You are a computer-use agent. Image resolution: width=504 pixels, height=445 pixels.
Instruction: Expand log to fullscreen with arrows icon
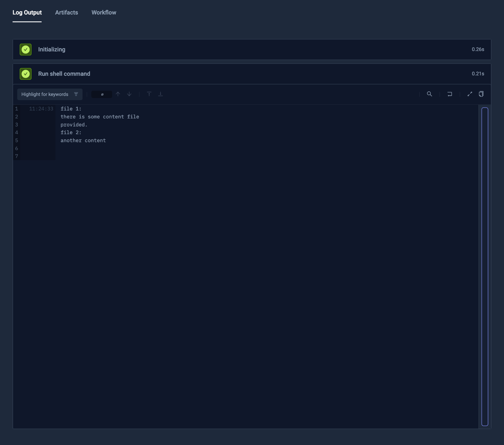click(x=470, y=94)
